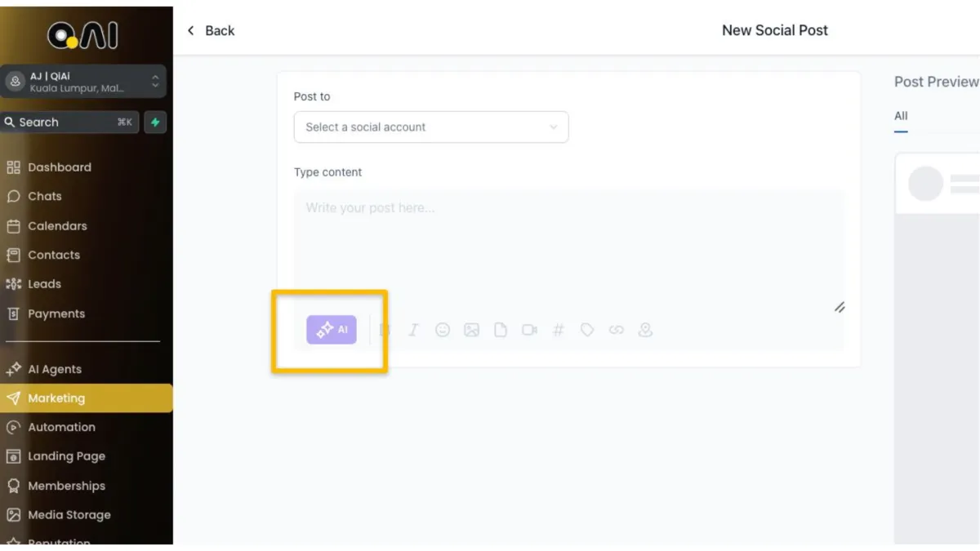
Task: Insert a hashtag using the # icon
Action: [x=559, y=330]
